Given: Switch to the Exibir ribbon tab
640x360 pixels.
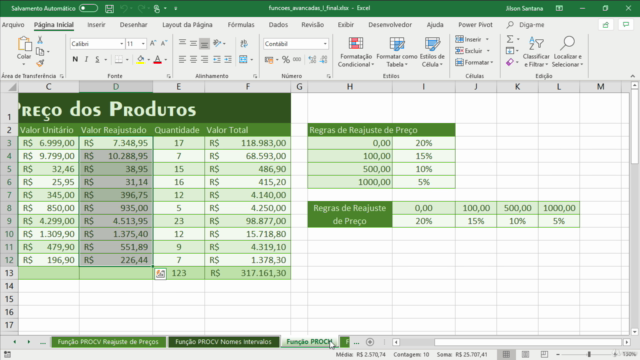Looking at the screenshot, I should click(345, 25).
